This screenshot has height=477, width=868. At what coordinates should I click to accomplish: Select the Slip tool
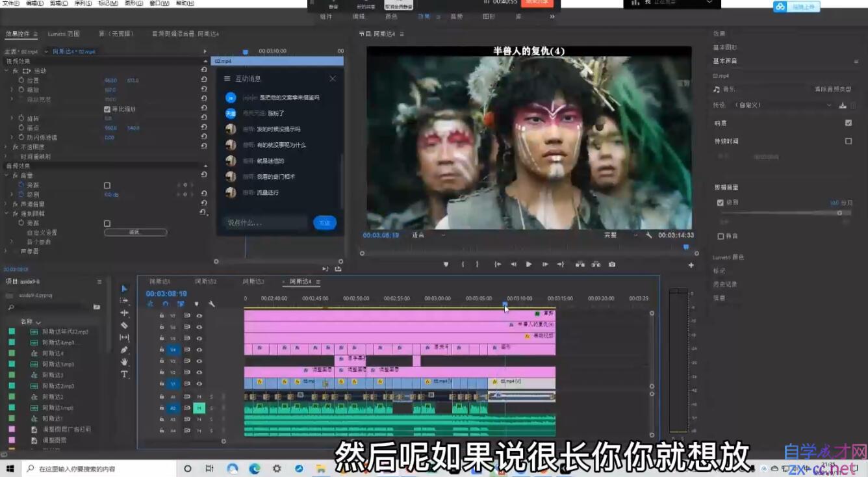coord(124,337)
